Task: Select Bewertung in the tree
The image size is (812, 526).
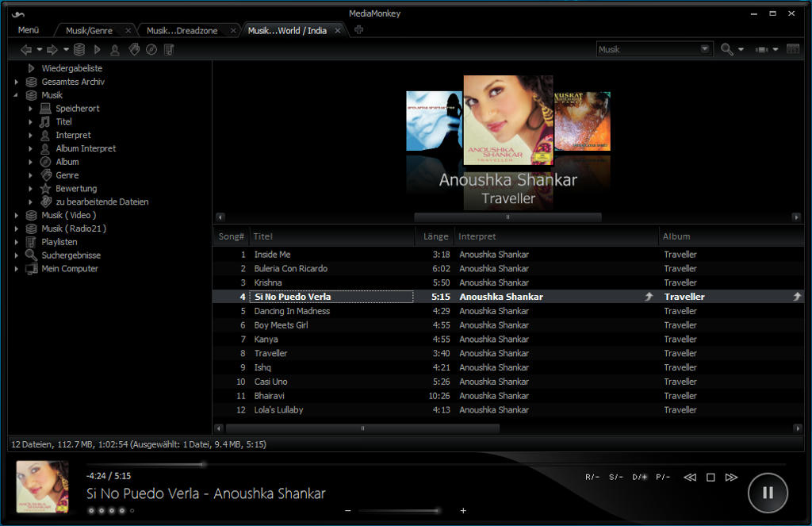Action: click(x=76, y=189)
